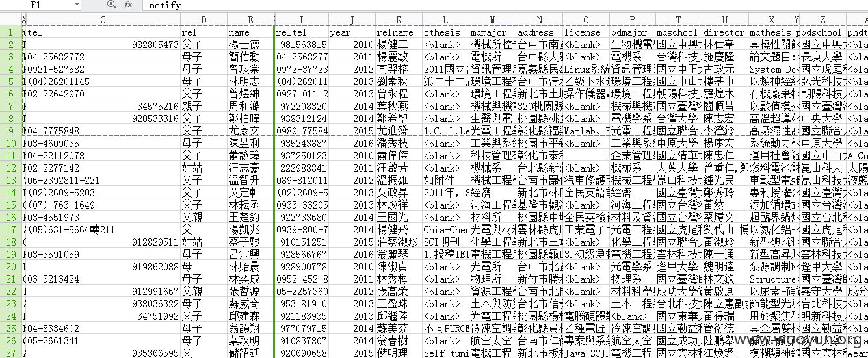
Task: Open the Name Box dropdown arrow
Action: pyautogui.click(x=77, y=5)
